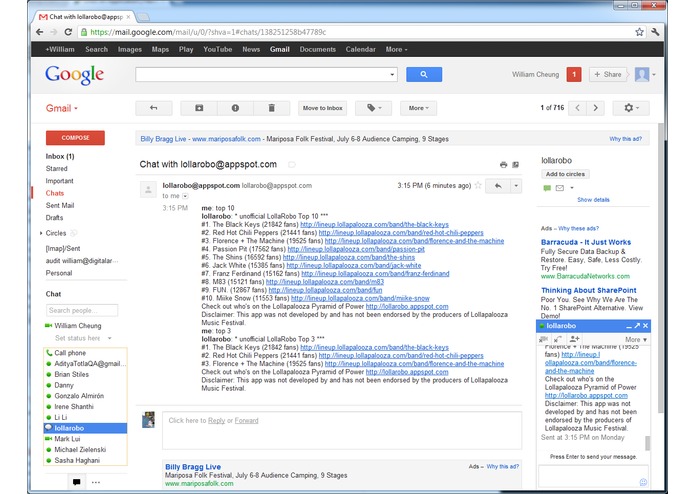Open Sent Mail folder

pyautogui.click(x=60, y=206)
